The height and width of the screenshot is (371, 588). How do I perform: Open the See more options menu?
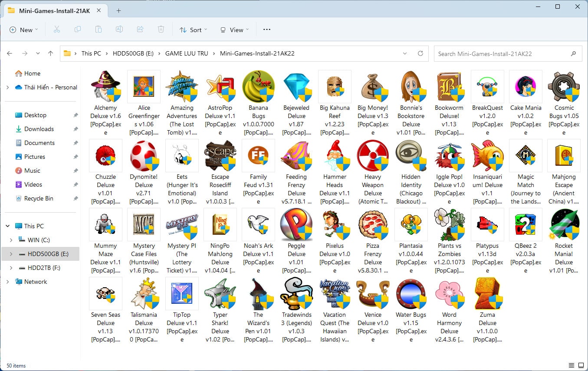[267, 30]
